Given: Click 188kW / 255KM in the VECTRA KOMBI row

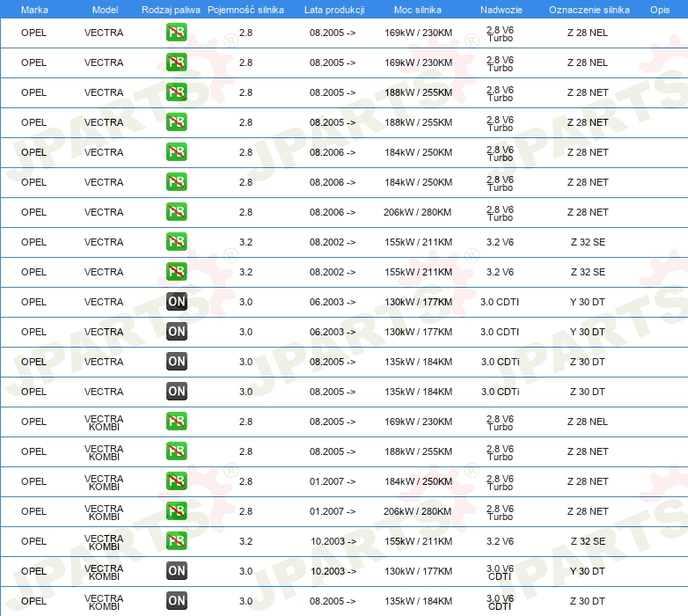Looking at the screenshot, I should coord(418,451).
